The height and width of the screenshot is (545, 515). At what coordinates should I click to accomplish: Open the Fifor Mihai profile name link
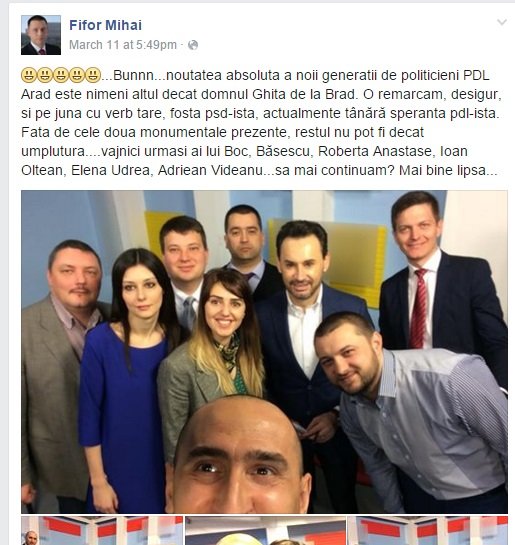[x=105, y=25]
